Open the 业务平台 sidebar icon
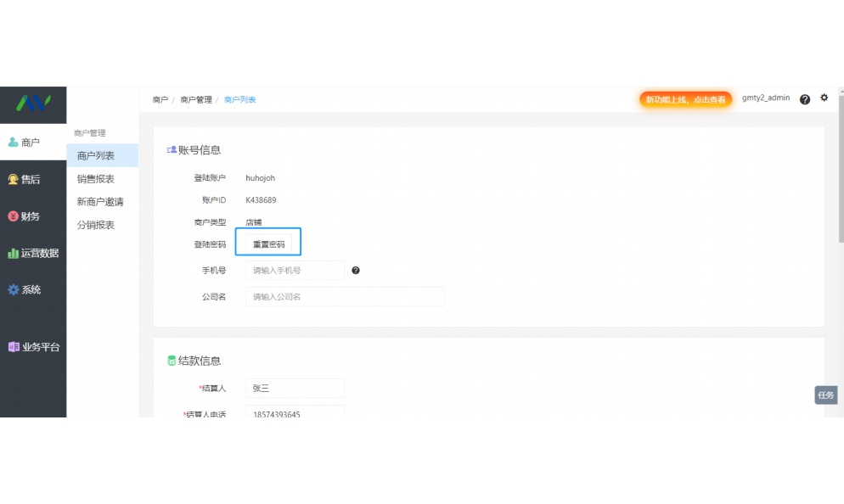The width and height of the screenshot is (844, 504). coord(14,346)
